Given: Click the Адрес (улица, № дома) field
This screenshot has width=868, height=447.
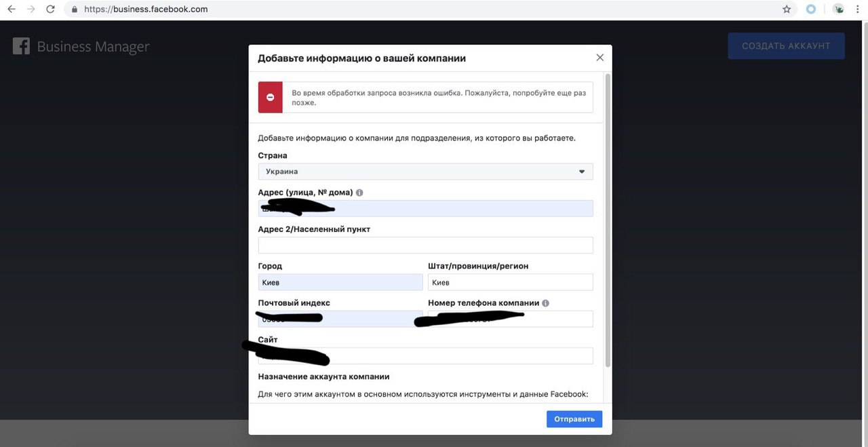Looking at the screenshot, I should 425,208.
